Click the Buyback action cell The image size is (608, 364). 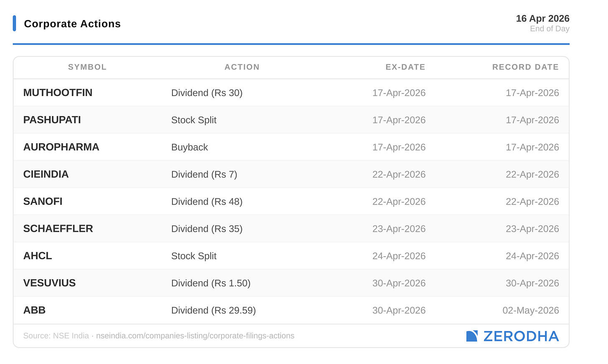click(190, 147)
